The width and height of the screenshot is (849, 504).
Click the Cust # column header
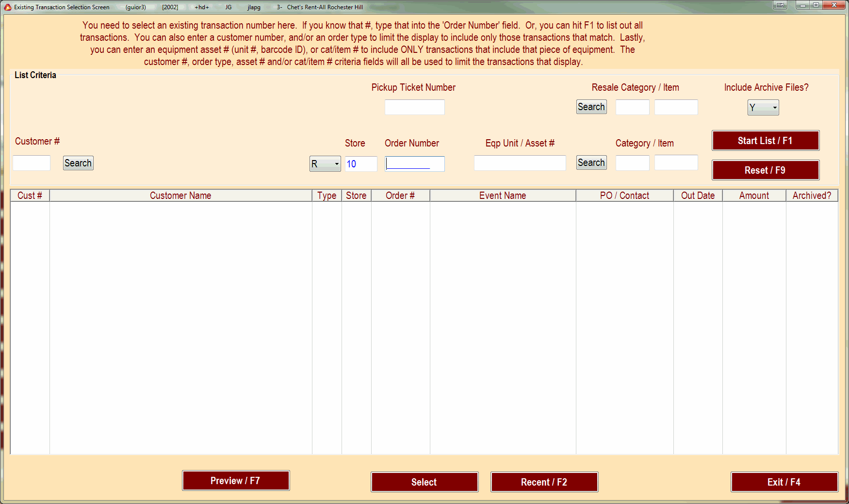tap(30, 195)
